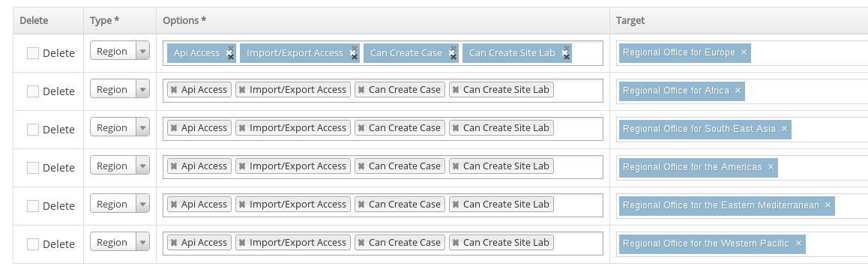Screen dimensions: 868x275
Task: Remove Api Access in Eastern Mediterranean row
Action: [174, 204]
